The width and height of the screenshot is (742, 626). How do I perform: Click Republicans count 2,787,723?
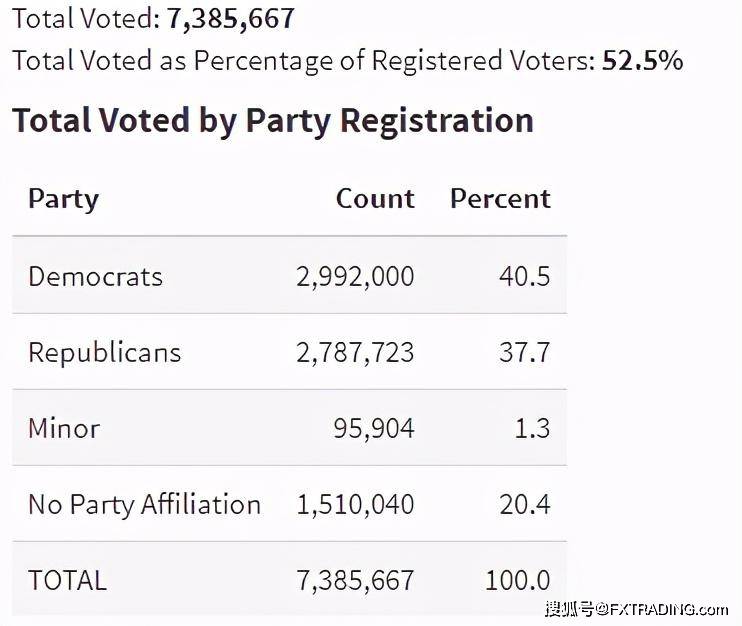tap(355, 353)
